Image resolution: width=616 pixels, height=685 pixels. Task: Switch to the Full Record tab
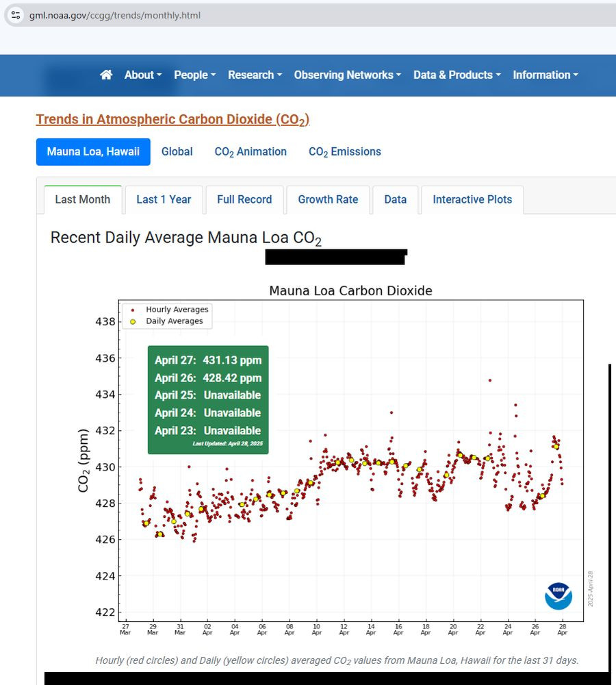(x=244, y=199)
